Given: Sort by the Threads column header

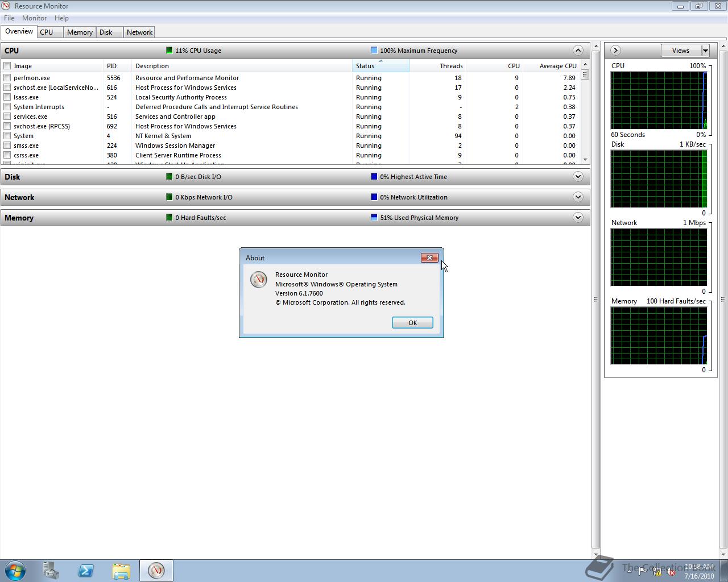Looking at the screenshot, I should coord(437,66).
